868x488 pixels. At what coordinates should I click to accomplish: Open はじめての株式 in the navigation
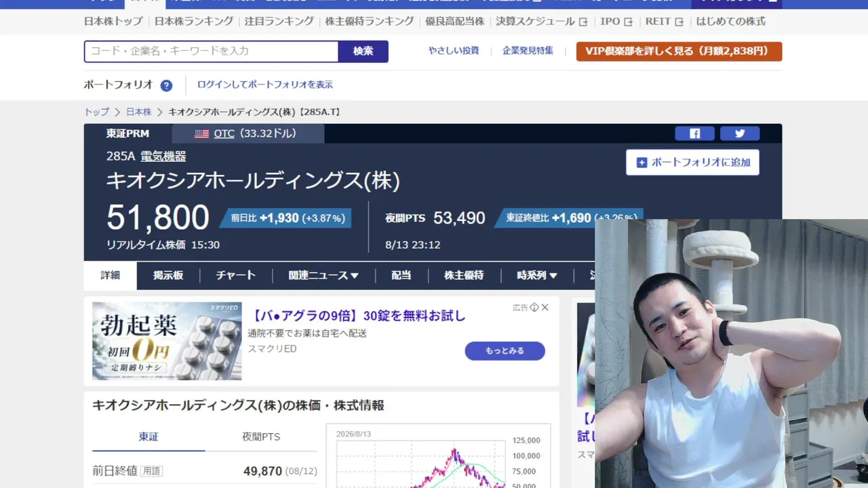click(x=731, y=22)
